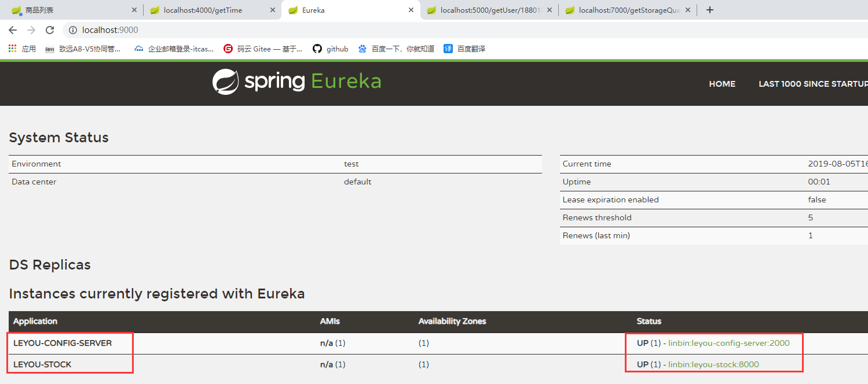This screenshot has height=384, width=868.
Task: Go back using browser back arrow
Action: (x=13, y=30)
